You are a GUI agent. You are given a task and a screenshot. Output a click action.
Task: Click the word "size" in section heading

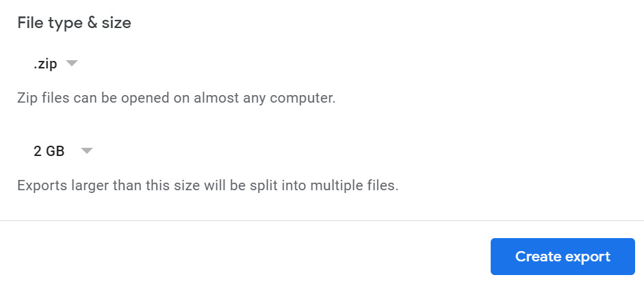point(117,23)
